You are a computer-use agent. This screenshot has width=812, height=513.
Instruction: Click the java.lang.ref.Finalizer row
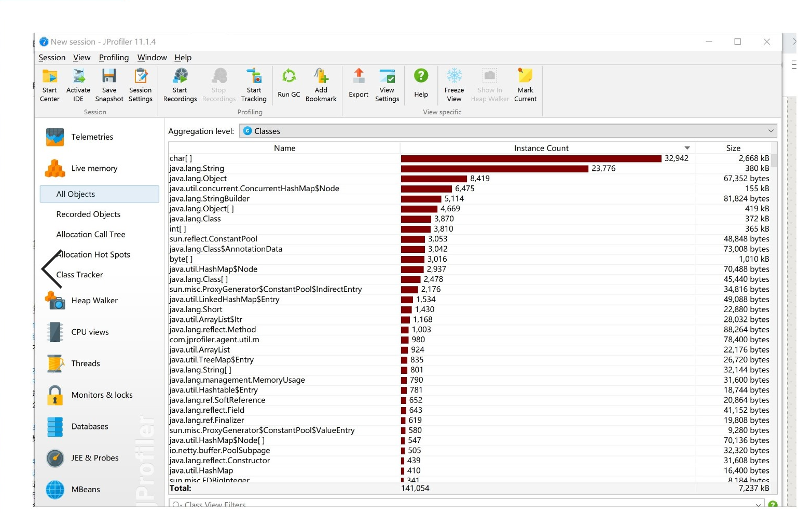[470, 421]
